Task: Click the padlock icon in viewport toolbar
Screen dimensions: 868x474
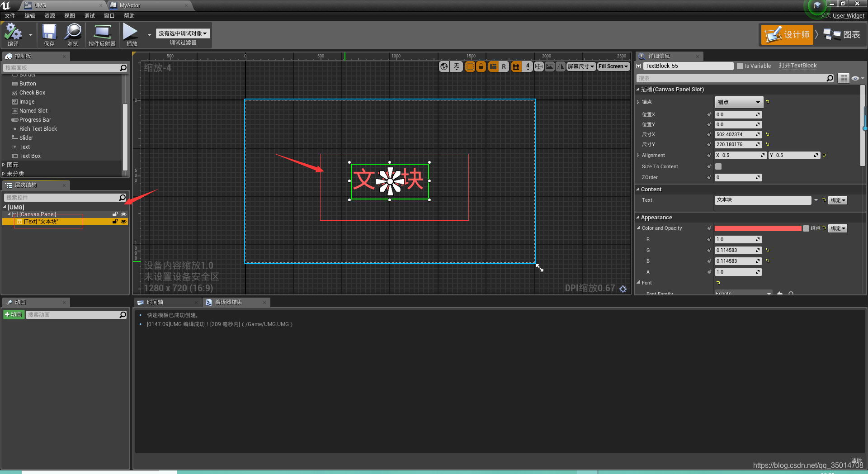Action: pyautogui.click(x=481, y=66)
